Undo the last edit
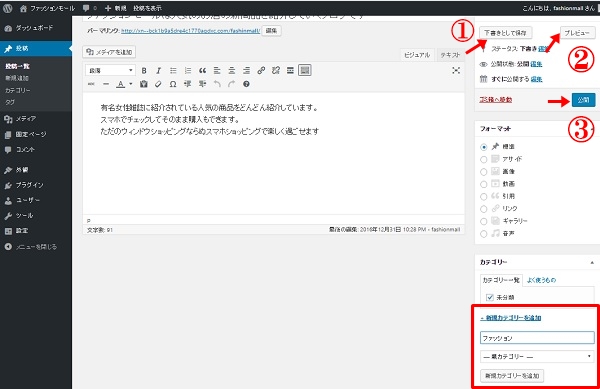Screen dimensions: 600x389 tap(217, 84)
